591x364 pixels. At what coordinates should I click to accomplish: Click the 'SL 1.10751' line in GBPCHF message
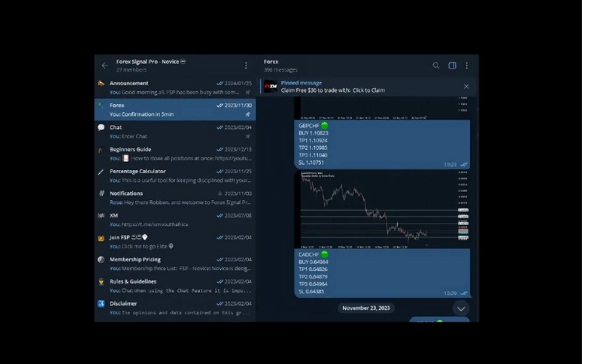tap(312, 163)
